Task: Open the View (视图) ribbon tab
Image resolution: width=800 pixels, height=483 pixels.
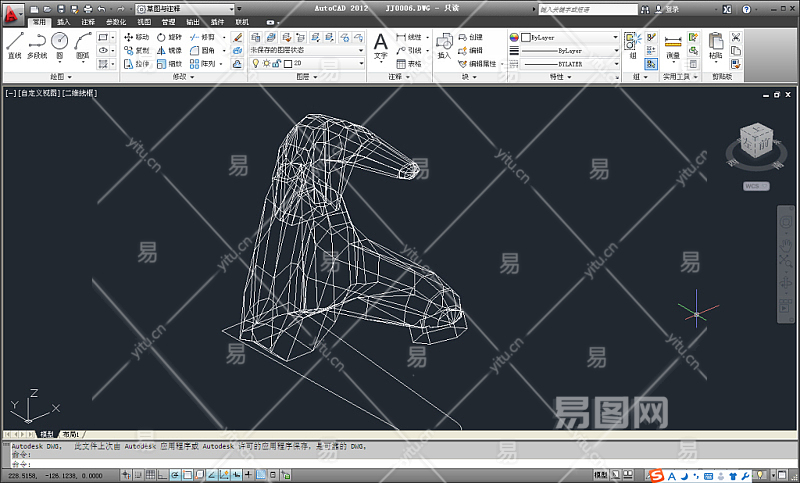Action: tap(144, 21)
